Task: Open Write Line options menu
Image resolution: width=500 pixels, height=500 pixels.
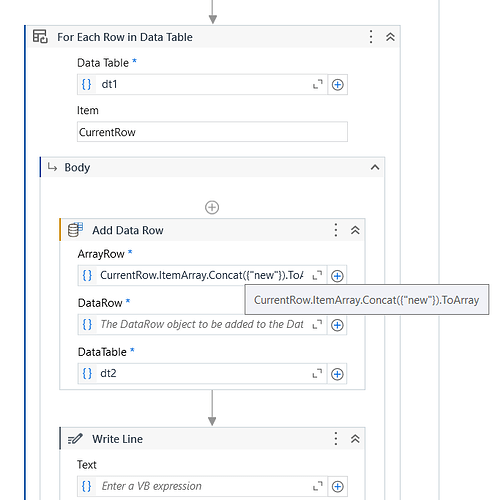Action: click(x=336, y=439)
